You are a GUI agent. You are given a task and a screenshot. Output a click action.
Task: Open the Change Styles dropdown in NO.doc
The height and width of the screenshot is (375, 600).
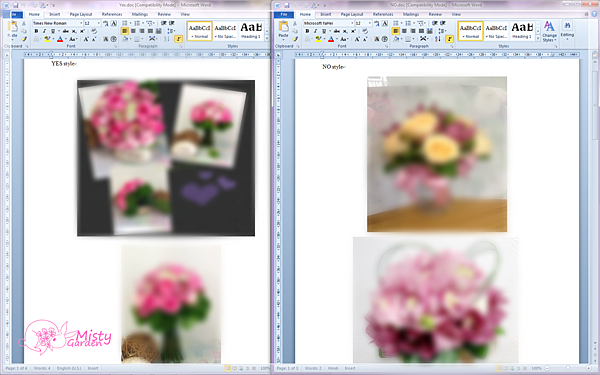pos(549,31)
